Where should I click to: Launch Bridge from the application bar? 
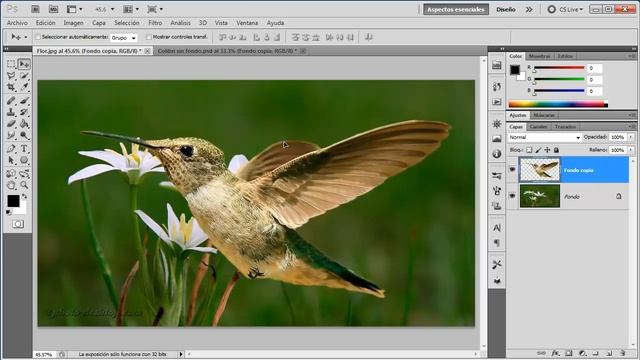35,9
